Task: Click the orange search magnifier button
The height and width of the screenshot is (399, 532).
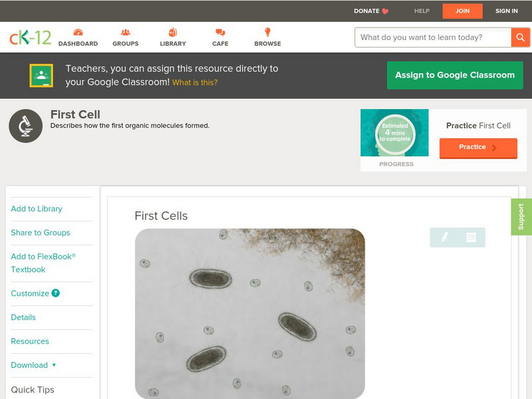Action: pyautogui.click(x=520, y=37)
